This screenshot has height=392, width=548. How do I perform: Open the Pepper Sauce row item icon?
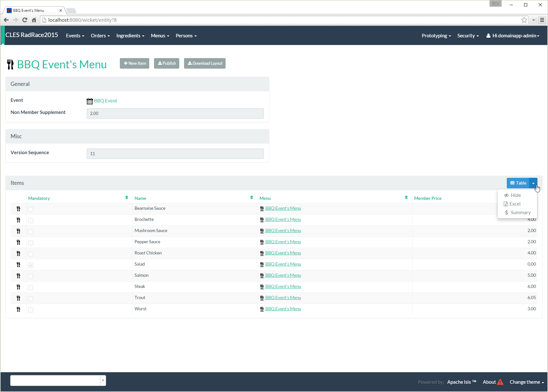click(19, 242)
